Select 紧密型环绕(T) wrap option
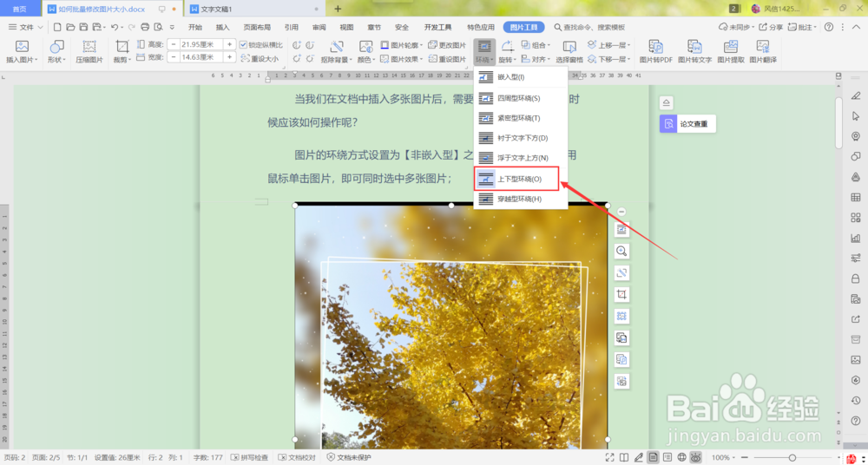 (520, 118)
